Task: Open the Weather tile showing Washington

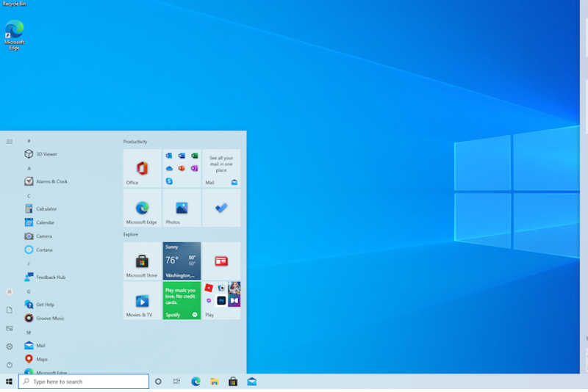Action: click(x=182, y=261)
